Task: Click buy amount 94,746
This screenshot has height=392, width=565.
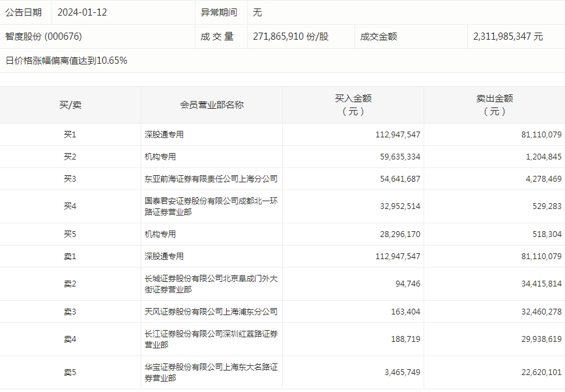Action: [x=408, y=284]
